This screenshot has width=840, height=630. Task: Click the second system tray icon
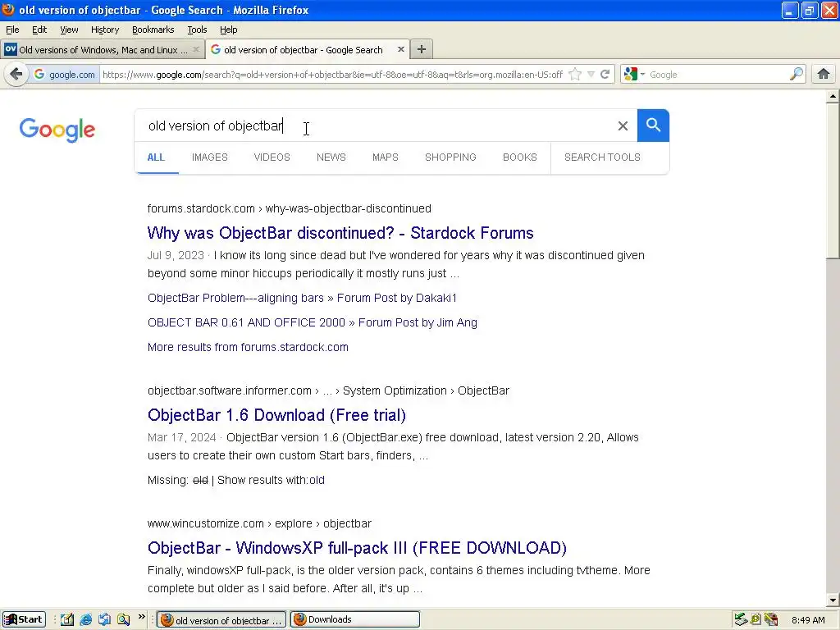click(x=756, y=619)
